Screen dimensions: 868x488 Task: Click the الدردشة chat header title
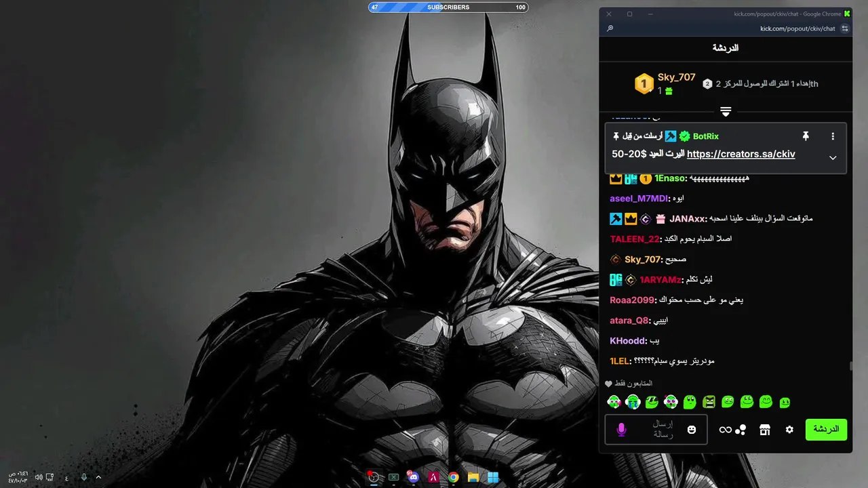tap(725, 48)
